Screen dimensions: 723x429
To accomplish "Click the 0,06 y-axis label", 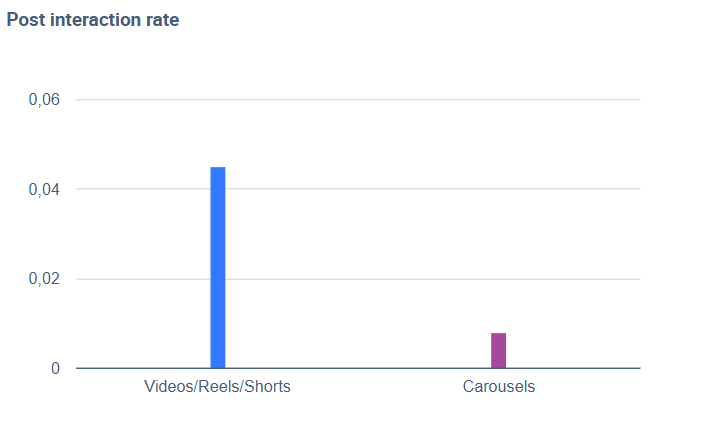I will point(44,100).
